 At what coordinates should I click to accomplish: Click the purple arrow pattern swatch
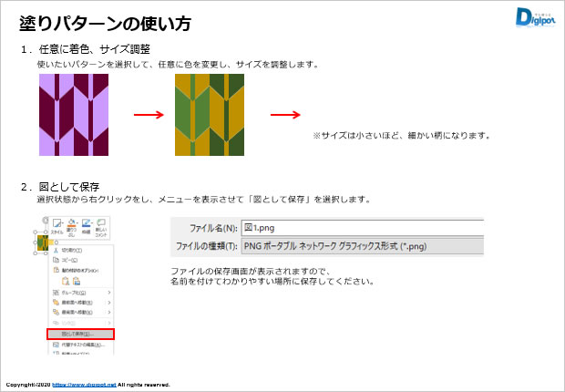74,115
